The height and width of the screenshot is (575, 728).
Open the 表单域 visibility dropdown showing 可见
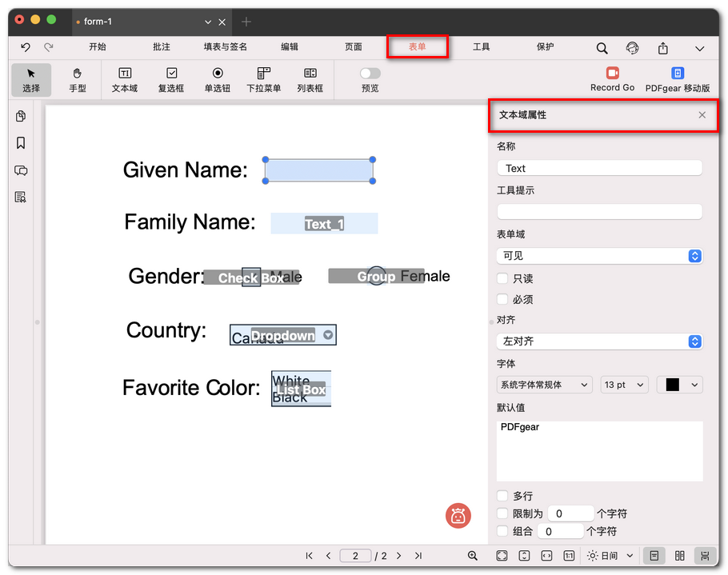(599, 257)
